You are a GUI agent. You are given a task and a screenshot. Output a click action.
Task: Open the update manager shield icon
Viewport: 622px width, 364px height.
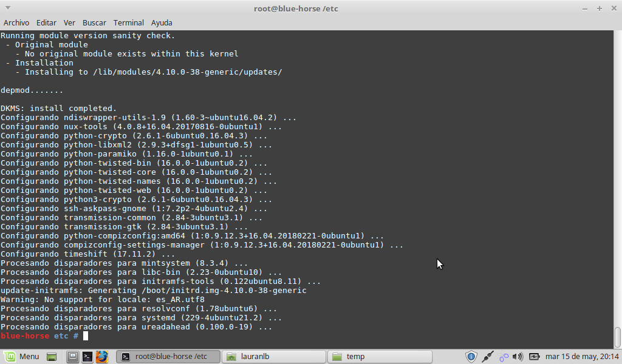coord(471,356)
